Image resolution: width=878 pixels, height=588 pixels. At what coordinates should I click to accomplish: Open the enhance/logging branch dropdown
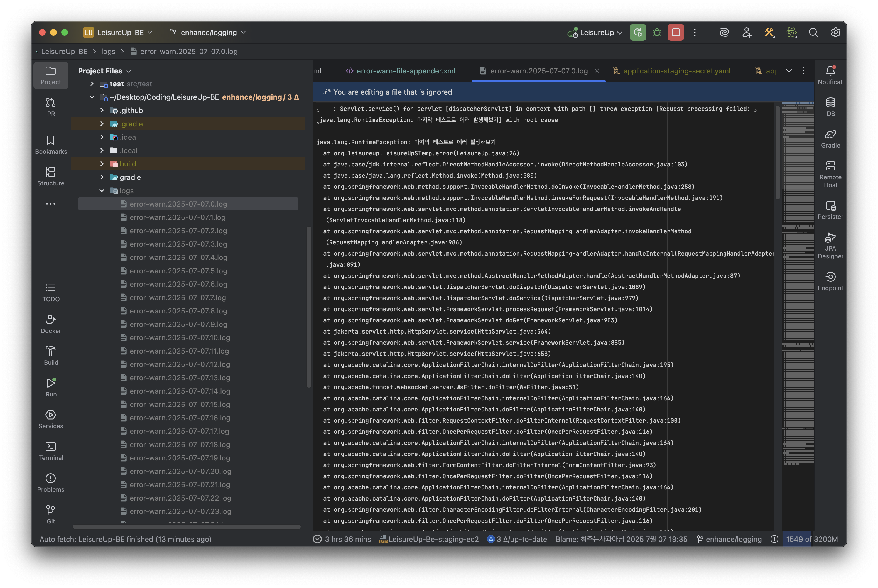[x=208, y=33]
